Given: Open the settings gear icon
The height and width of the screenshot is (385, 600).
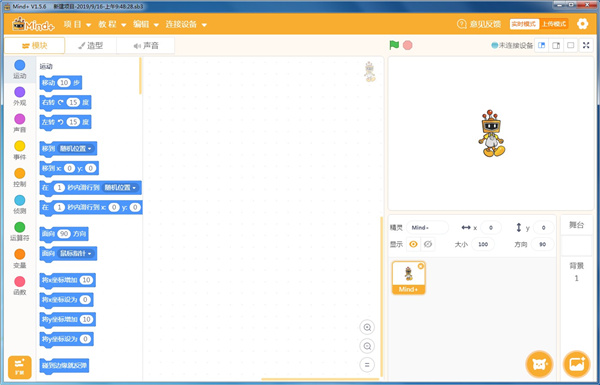Looking at the screenshot, I should pyautogui.click(x=582, y=24).
